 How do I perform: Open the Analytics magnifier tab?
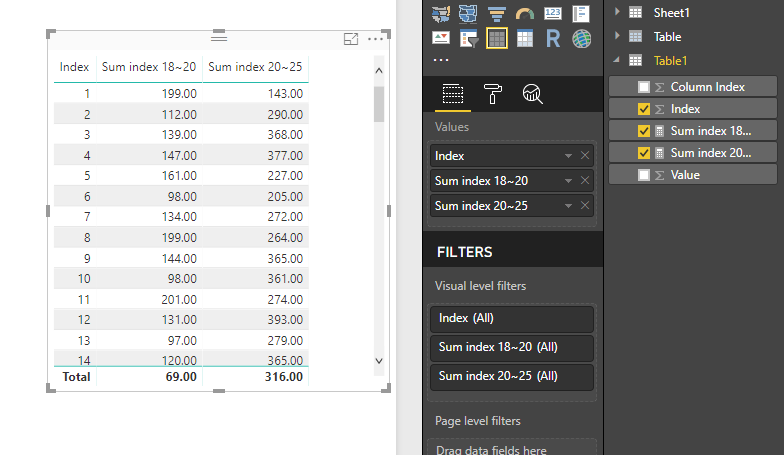click(532, 94)
